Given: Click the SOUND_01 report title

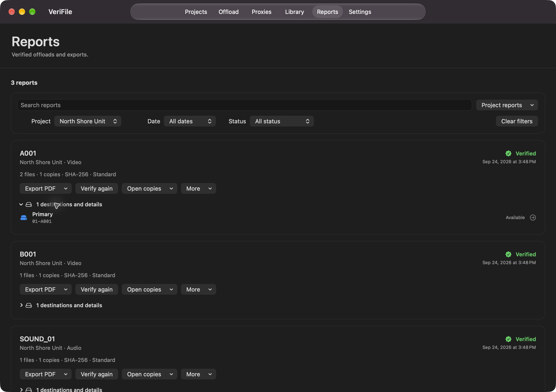Looking at the screenshot, I should pyautogui.click(x=37, y=339).
